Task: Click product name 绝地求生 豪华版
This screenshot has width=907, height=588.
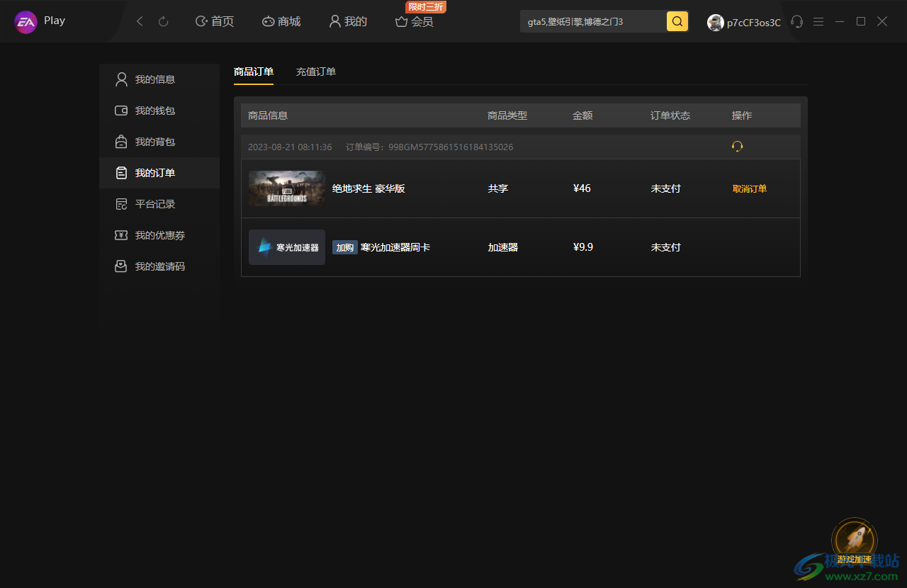Action: point(368,188)
